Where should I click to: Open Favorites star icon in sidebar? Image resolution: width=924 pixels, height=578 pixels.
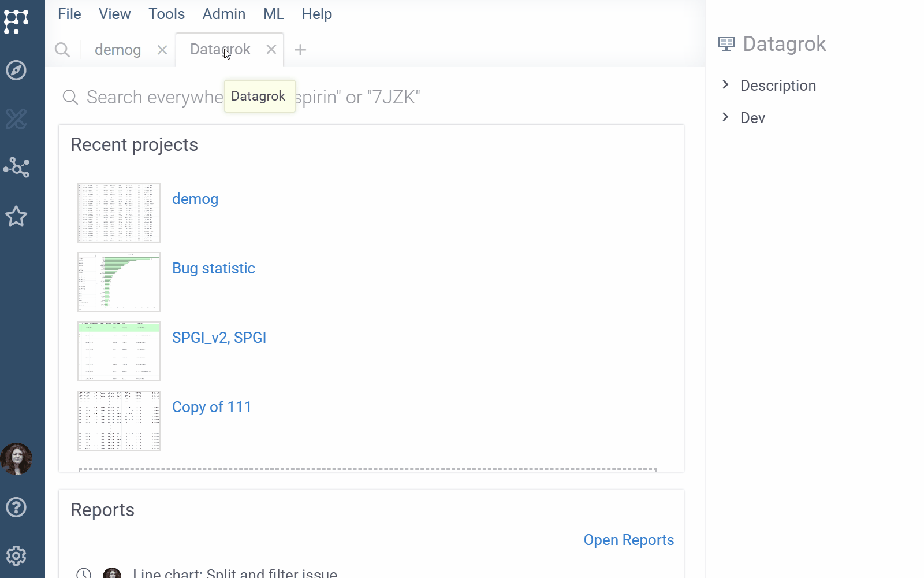coord(16,217)
